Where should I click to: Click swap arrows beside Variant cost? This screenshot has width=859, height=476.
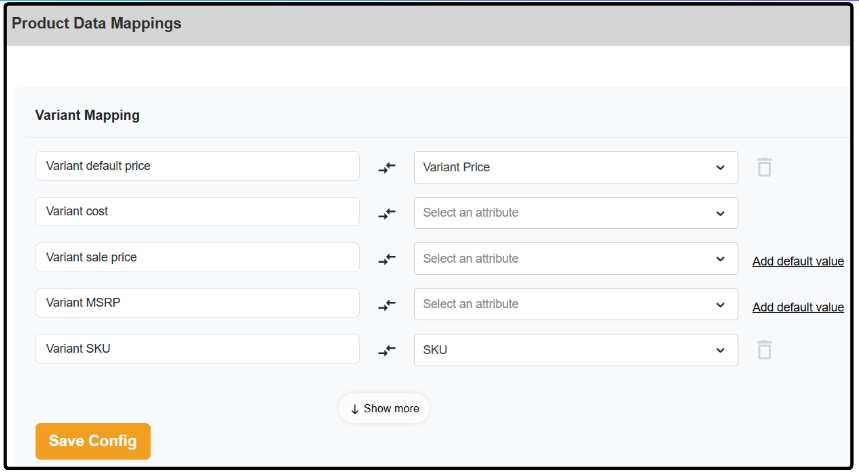click(387, 213)
